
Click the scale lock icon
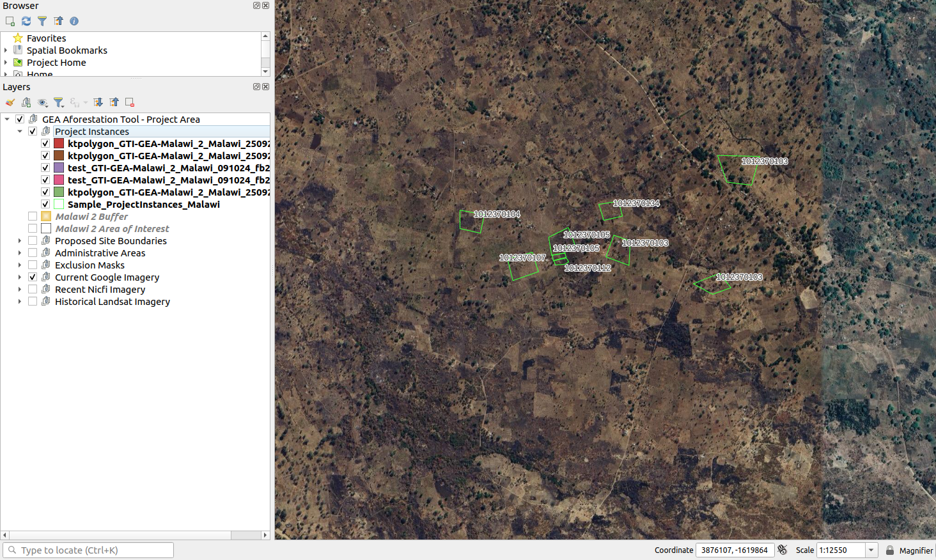pos(889,550)
